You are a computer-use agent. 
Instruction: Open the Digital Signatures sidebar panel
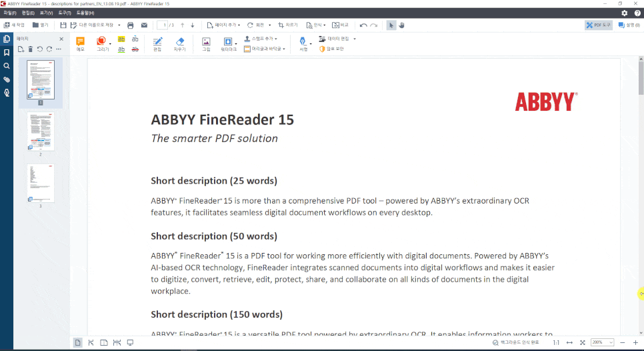(7, 93)
